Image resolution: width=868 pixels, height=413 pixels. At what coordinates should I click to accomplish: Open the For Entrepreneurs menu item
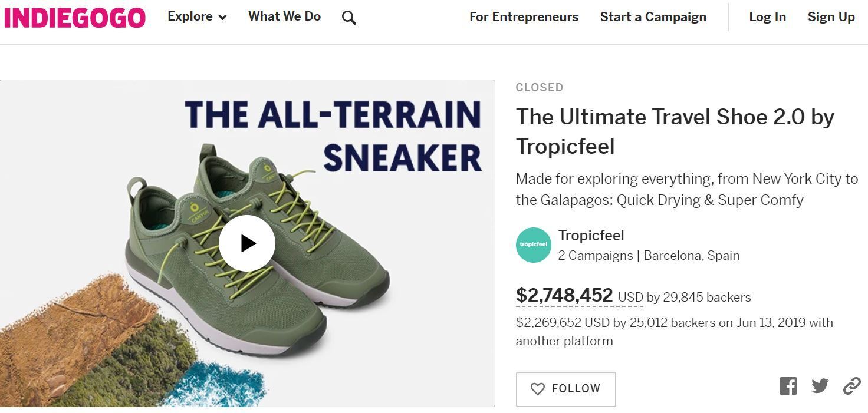tap(524, 17)
